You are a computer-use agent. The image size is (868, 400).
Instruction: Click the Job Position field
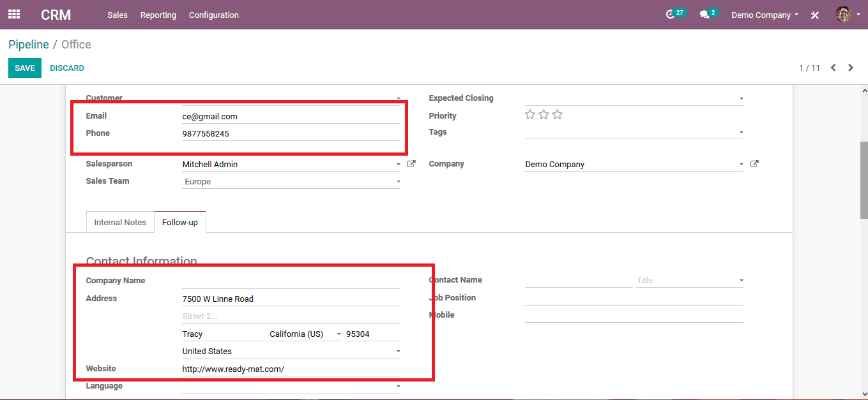point(634,298)
